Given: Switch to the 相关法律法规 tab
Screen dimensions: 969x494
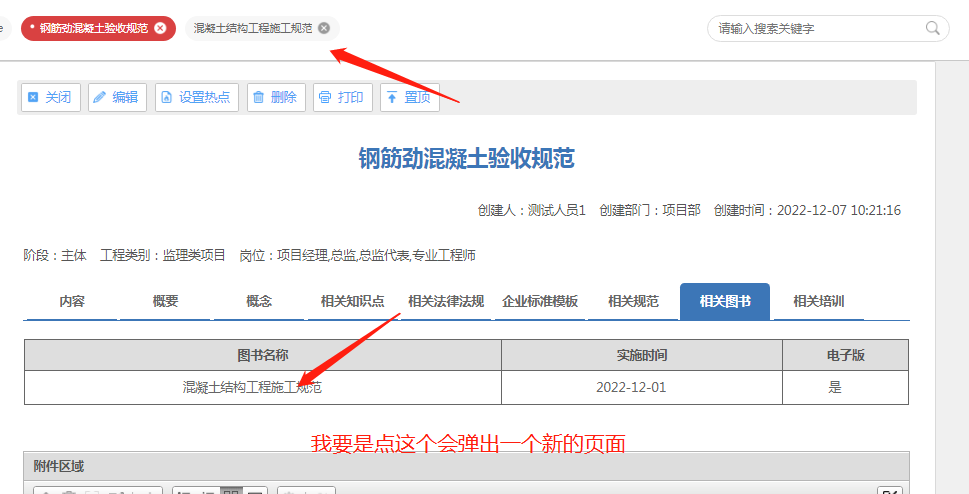Looking at the screenshot, I should (446, 301).
